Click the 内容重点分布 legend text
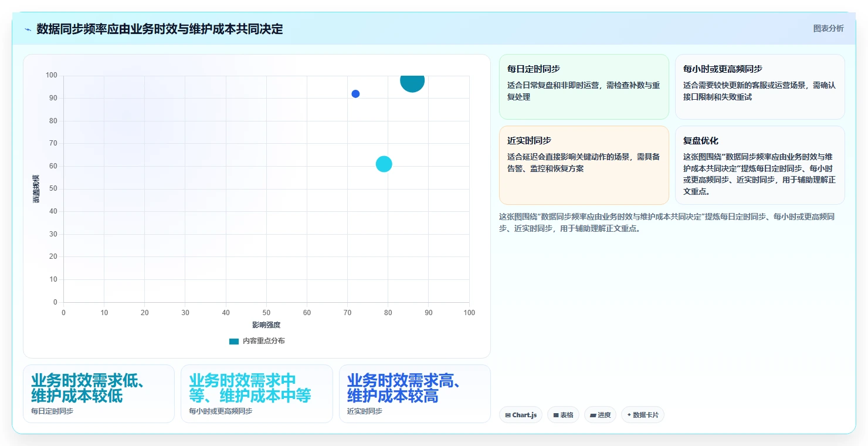 [264, 341]
